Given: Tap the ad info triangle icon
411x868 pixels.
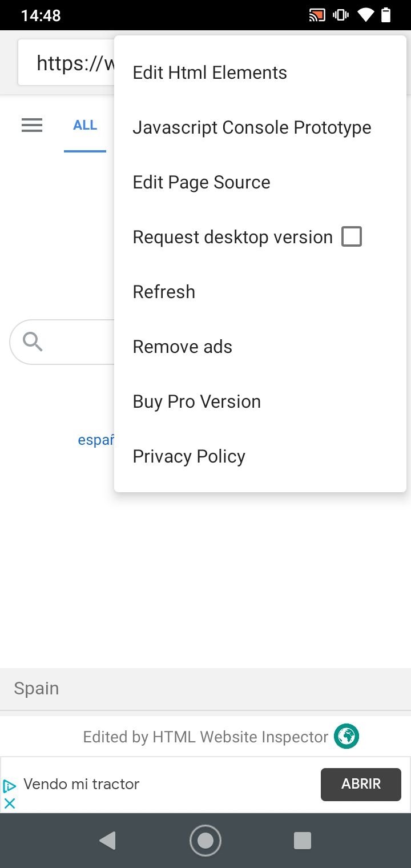Looking at the screenshot, I should (10, 786).
